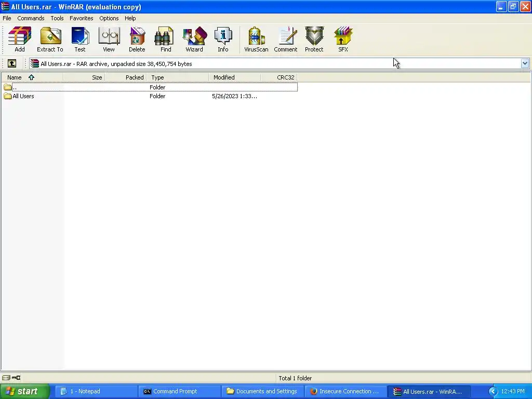
Task: Click 'Total 1 folder' status text
Action: point(295,378)
